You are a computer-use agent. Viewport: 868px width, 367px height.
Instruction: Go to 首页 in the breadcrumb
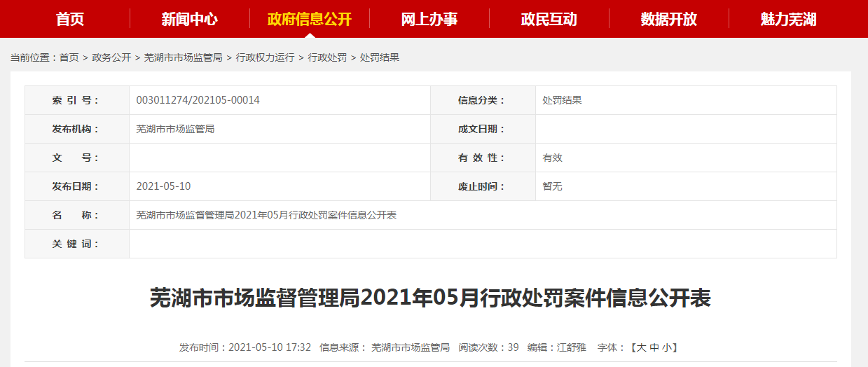(x=69, y=57)
